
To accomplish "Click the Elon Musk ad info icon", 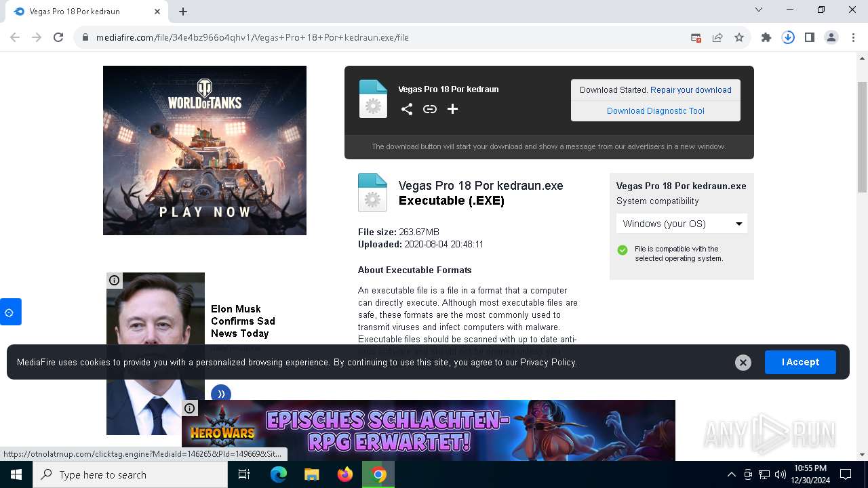I will pyautogui.click(x=115, y=280).
